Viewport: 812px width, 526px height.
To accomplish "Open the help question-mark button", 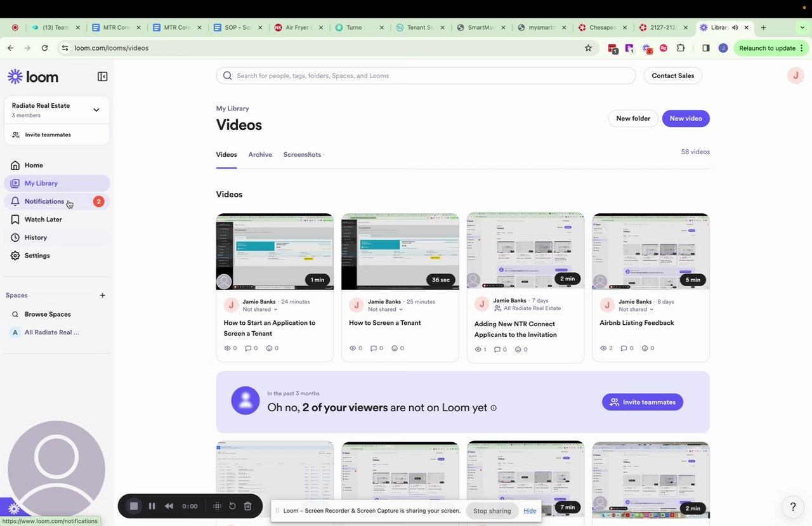I will point(793,506).
